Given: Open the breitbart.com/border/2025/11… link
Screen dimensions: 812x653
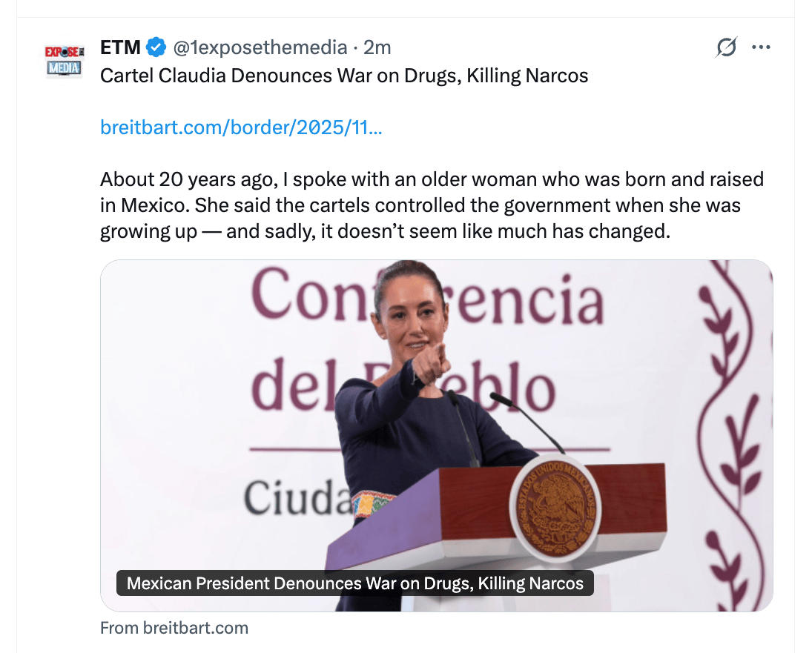Looking at the screenshot, I should click(x=241, y=127).
